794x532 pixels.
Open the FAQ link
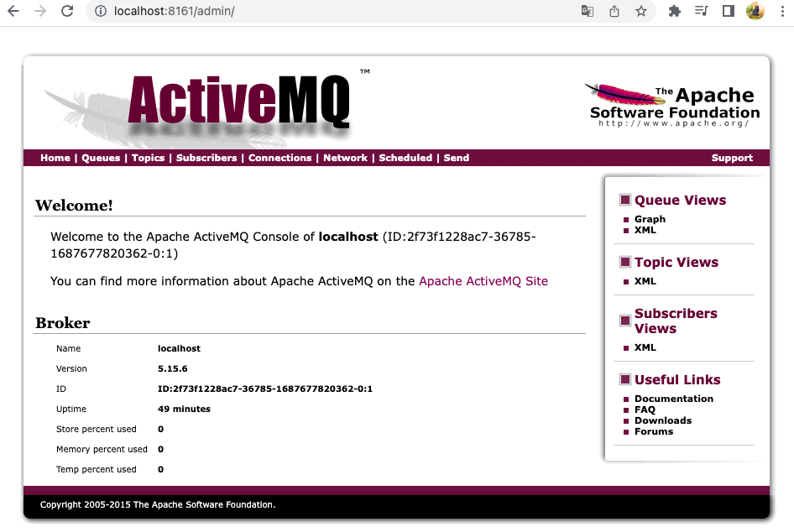point(645,410)
